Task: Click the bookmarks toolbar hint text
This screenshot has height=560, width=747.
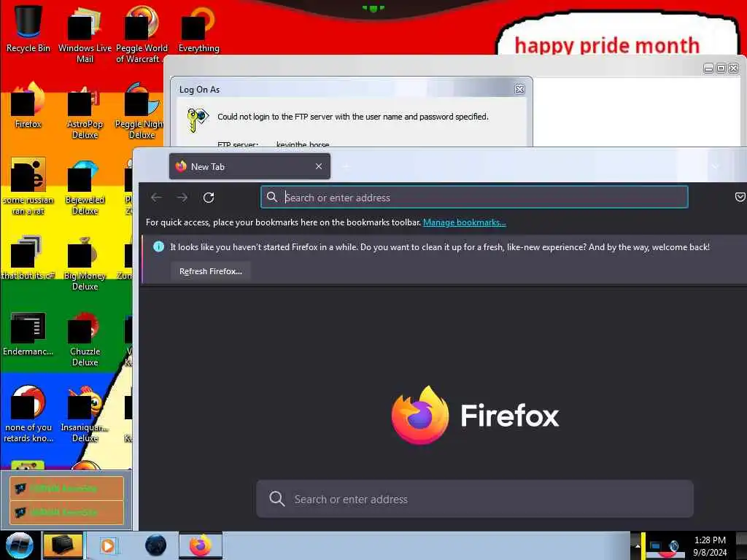Action: click(284, 222)
